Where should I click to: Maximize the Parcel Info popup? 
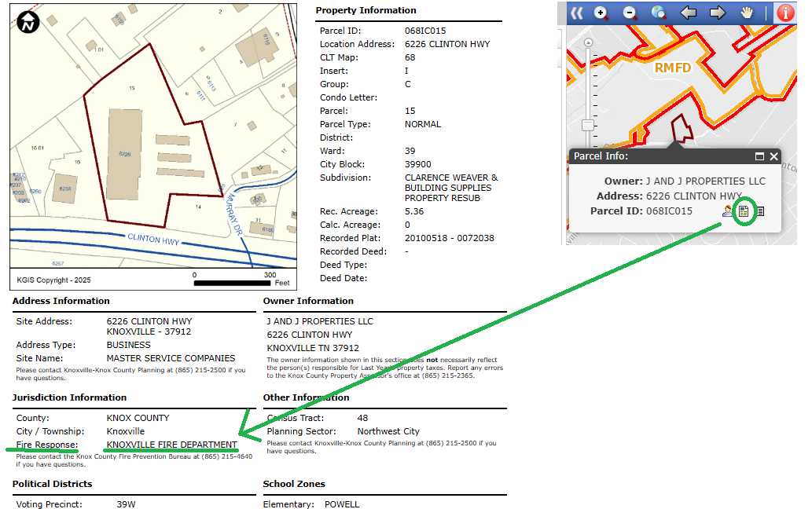click(759, 156)
